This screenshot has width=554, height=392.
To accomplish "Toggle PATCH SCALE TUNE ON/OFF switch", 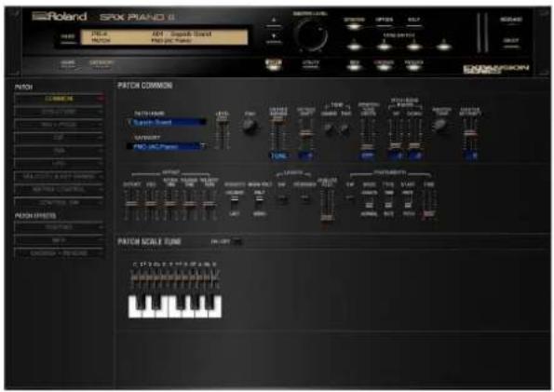I will pyautogui.click(x=236, y=242).
